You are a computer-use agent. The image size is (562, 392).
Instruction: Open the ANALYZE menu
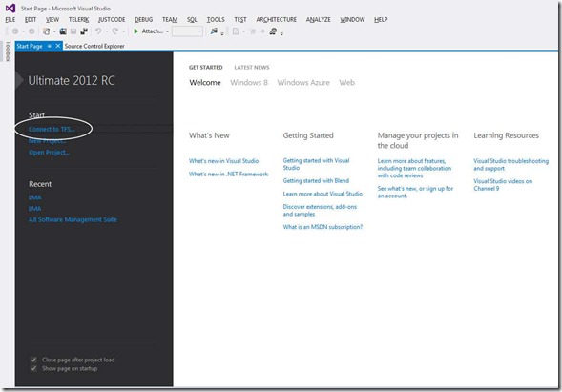tap(319, 20)
